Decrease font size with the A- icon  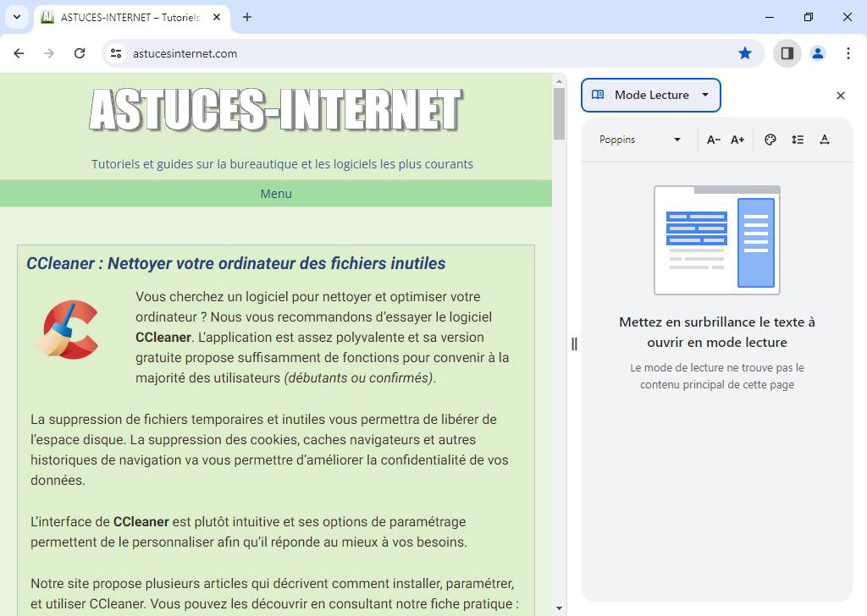713,140
